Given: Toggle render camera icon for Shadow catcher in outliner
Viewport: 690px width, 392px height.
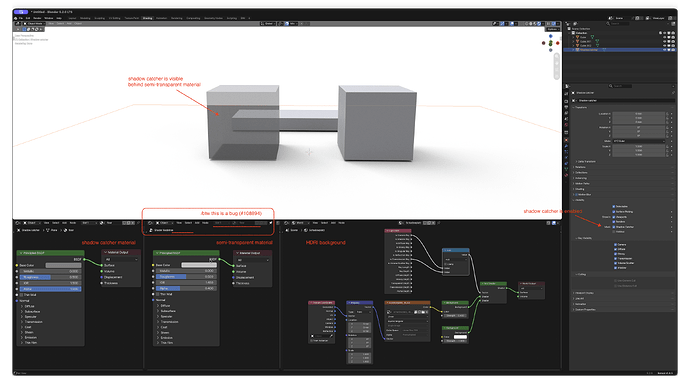Looking at the screenshot, I should click(x=673, y=50).
